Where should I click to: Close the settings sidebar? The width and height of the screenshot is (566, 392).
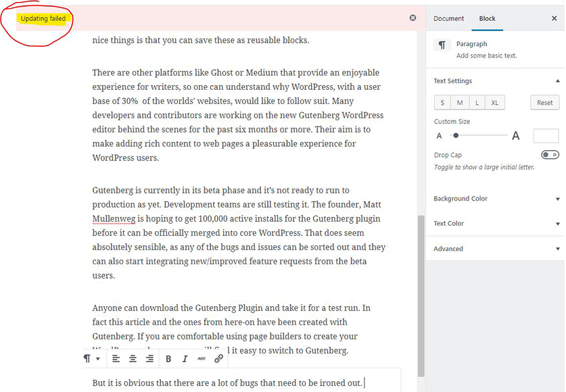554,18
